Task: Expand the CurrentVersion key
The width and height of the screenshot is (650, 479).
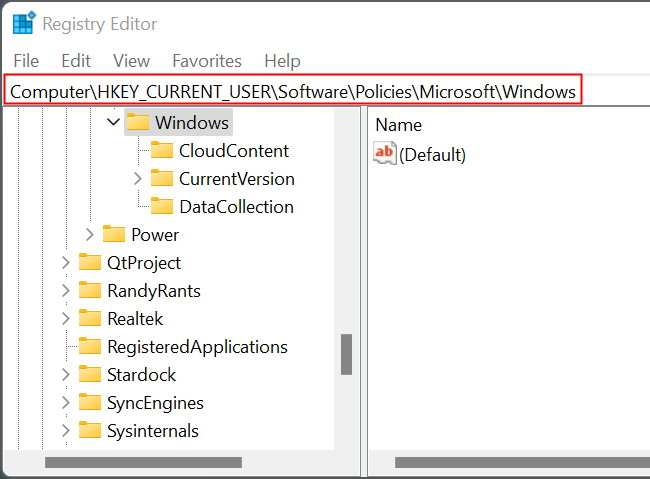Action: tap(137, 179)
